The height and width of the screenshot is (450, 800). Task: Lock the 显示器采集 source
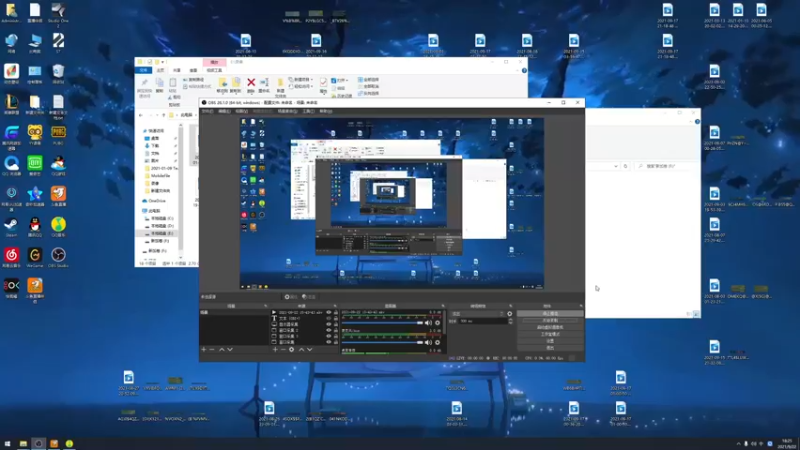336,324
